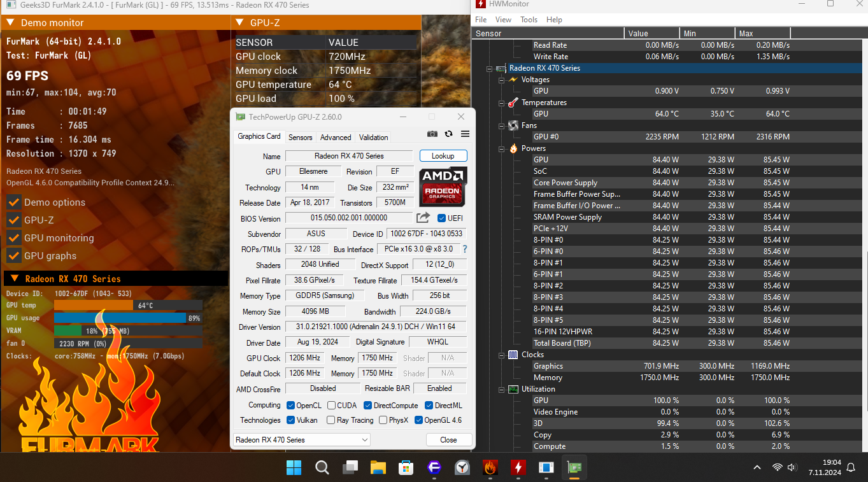Image resolution: width=868 pixels, height=482 pixels.
Task: Collapse the GPU-Z sensor panel in FurMark
Action: click(240, 23)
